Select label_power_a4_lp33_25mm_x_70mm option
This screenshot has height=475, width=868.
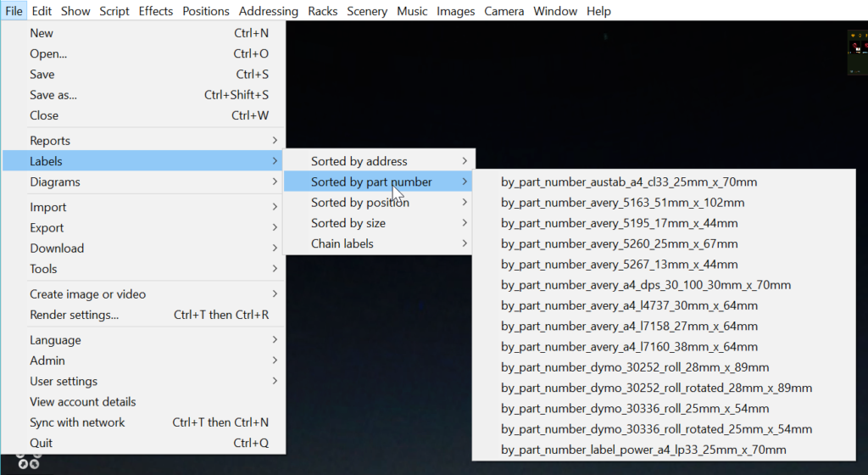(x=643, y=450)
